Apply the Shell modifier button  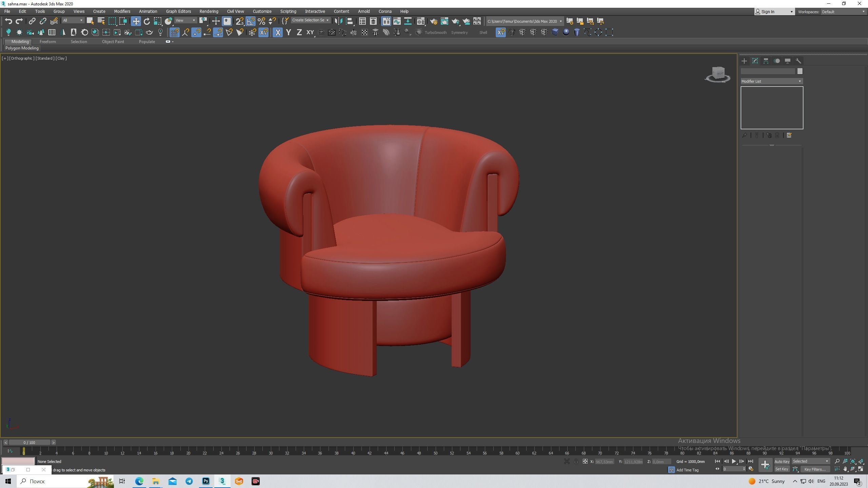[x=483, y=33]
